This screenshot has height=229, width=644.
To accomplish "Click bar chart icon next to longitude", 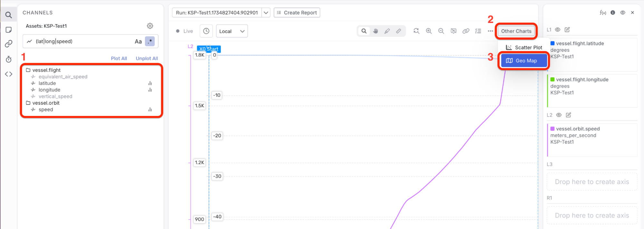I will pyautogui.click(x=150, y=90).
